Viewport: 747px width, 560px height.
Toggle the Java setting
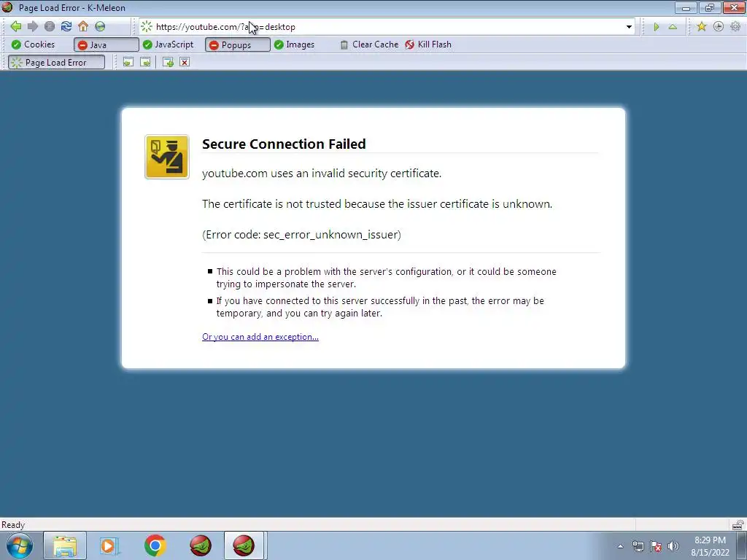tap(107, 44)
